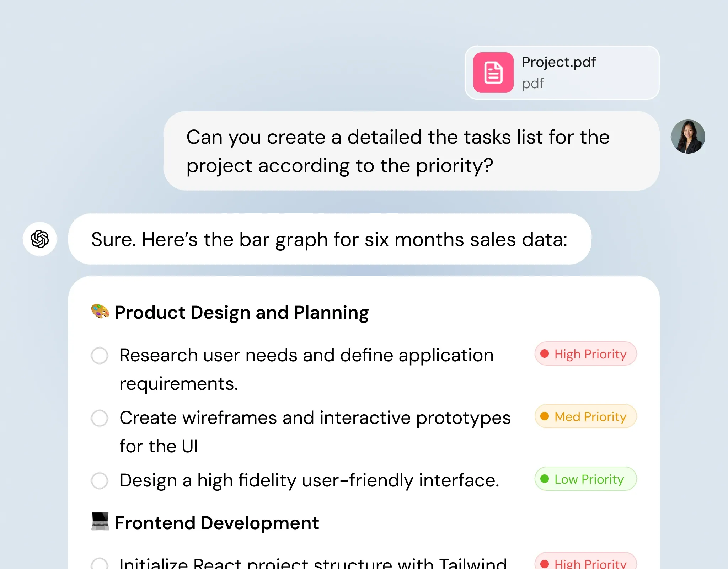Tick the Design a high fidelity interface task
The width and height of the screenshot is (728, 569).
(x=100, y=481)
